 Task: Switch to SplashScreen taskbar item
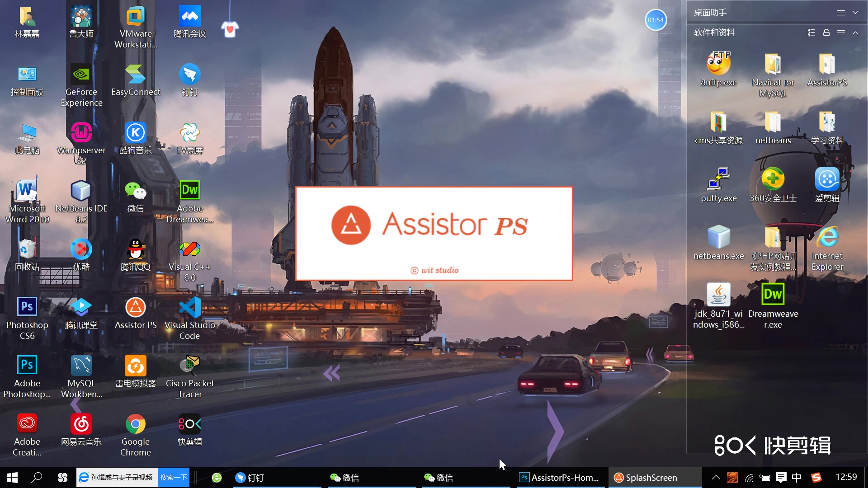click(x=655, y=478)
